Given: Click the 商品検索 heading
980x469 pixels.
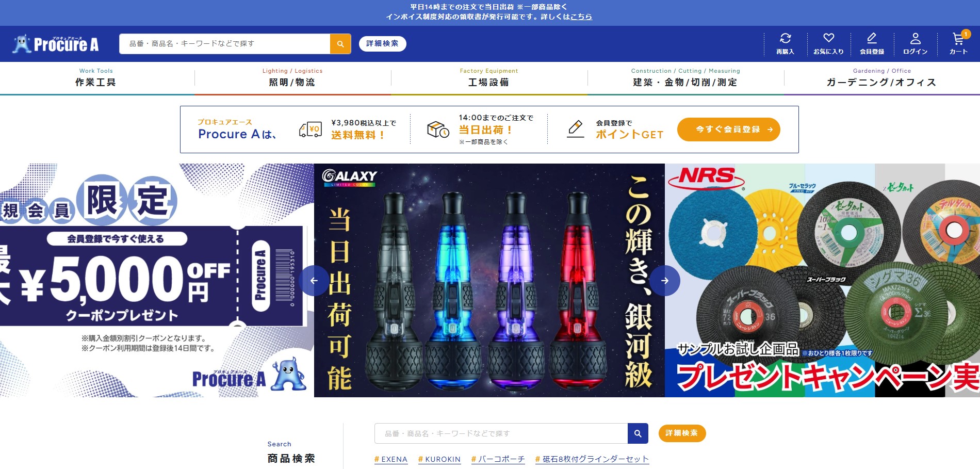Looking at the screenshot, I should click(291, 458).
